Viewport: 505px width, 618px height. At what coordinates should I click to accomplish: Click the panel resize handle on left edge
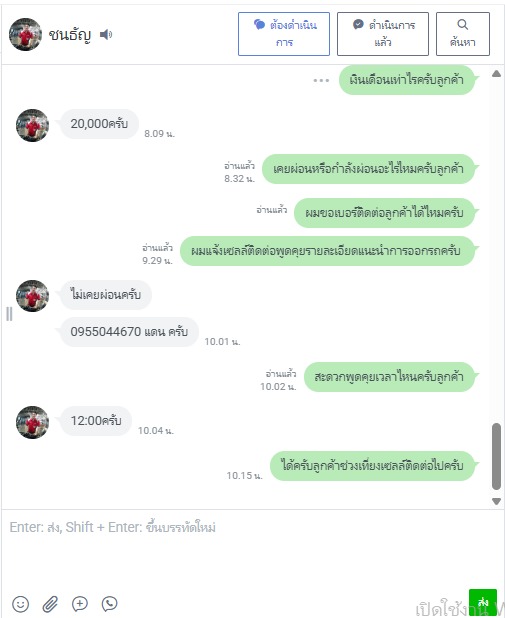pos(9,314)
